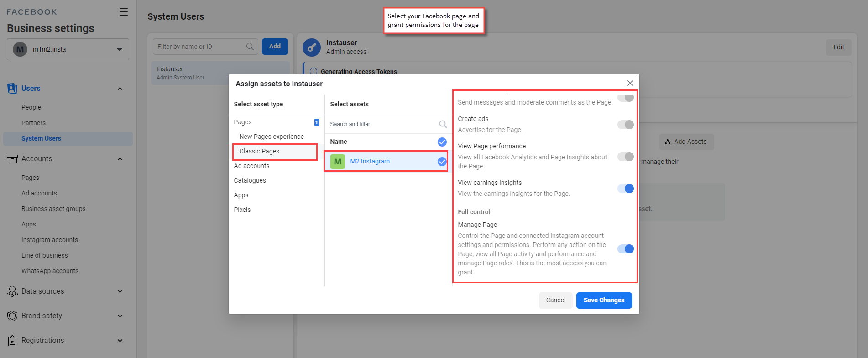Toggle Send messages and moderate comments permission

[x=626, y=97]
